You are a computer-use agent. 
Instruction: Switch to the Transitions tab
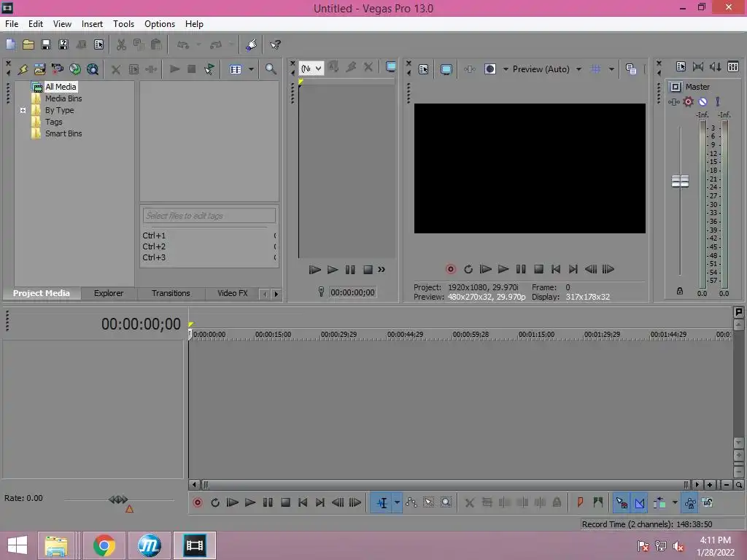tap(171, 293)
